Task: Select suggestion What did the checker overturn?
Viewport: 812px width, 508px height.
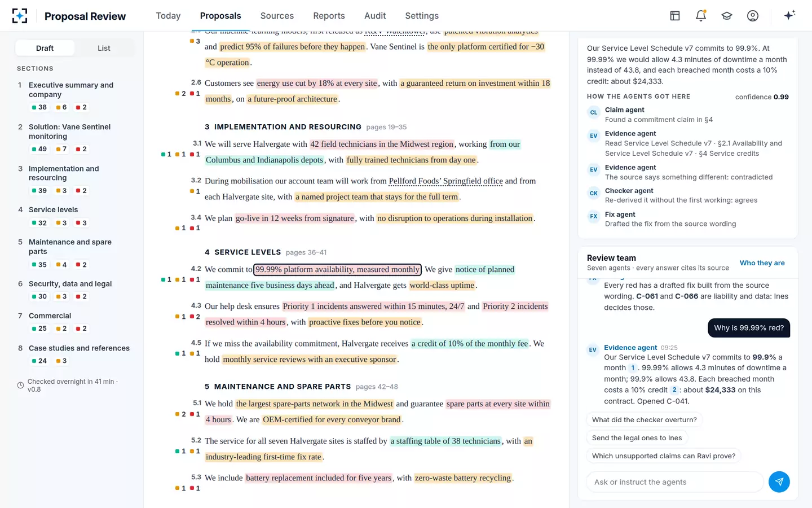Action: (644, 420)
